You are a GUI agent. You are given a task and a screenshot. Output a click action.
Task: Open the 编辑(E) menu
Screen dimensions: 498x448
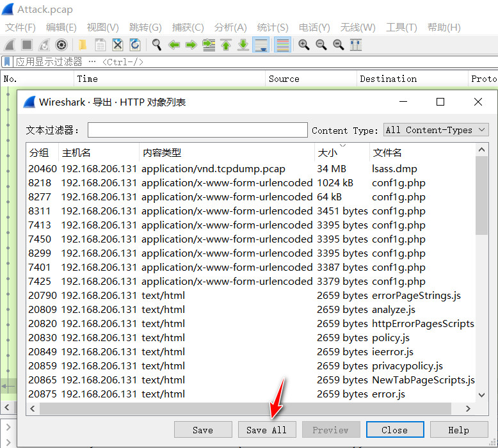(x=61, y=28)
